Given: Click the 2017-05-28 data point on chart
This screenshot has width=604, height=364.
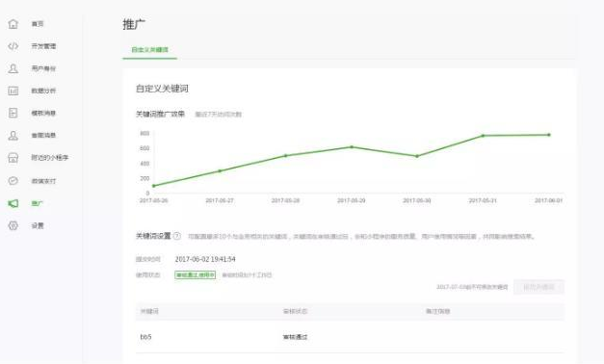Looking at the screenshot, I should tap(285, 156).
